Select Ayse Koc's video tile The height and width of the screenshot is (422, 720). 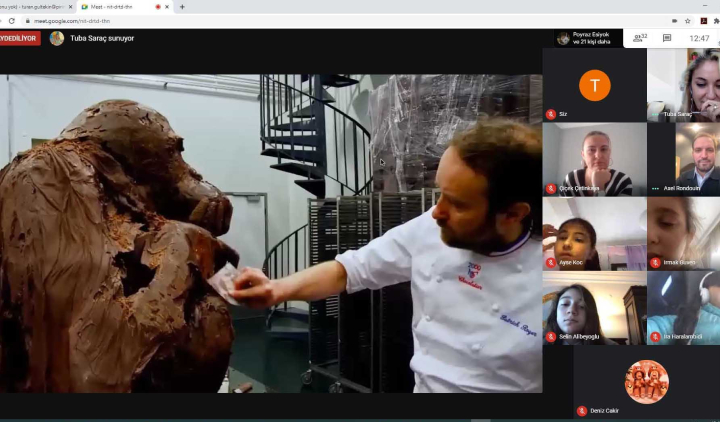595,234
